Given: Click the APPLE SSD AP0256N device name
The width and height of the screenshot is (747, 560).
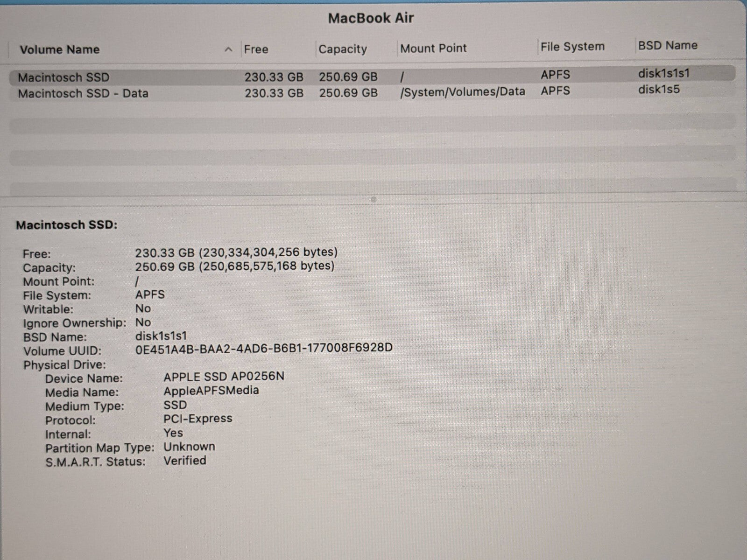Looking at the screenshot, I should 224,377.
